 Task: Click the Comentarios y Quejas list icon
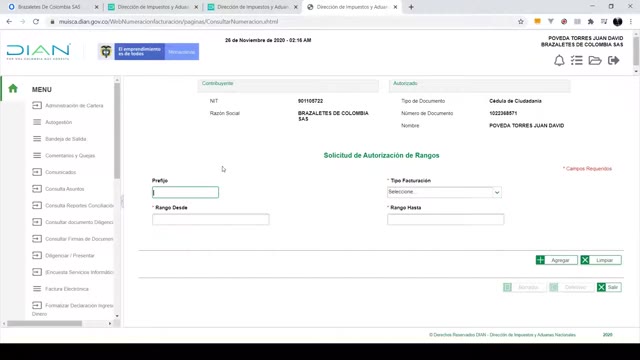37,156
